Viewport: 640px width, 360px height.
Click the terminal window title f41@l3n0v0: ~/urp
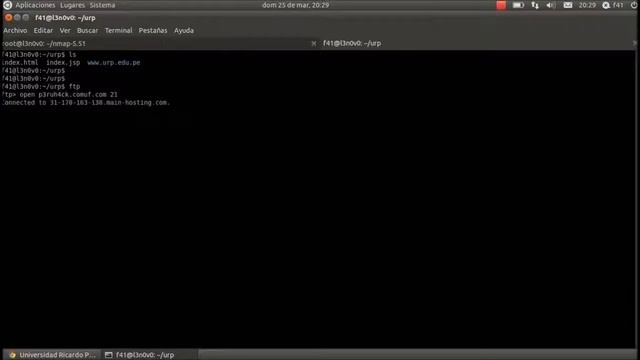[x=65, y=18]
